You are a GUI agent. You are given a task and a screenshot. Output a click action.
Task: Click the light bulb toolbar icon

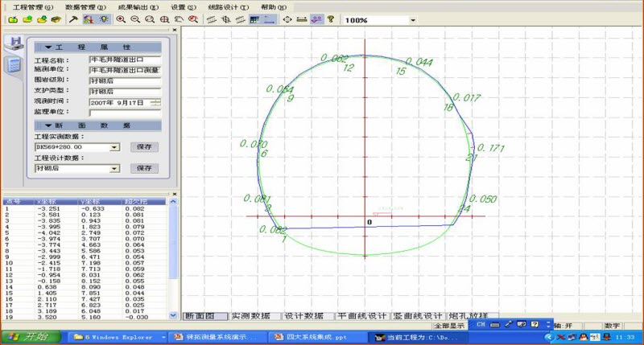tap(102, 18)
